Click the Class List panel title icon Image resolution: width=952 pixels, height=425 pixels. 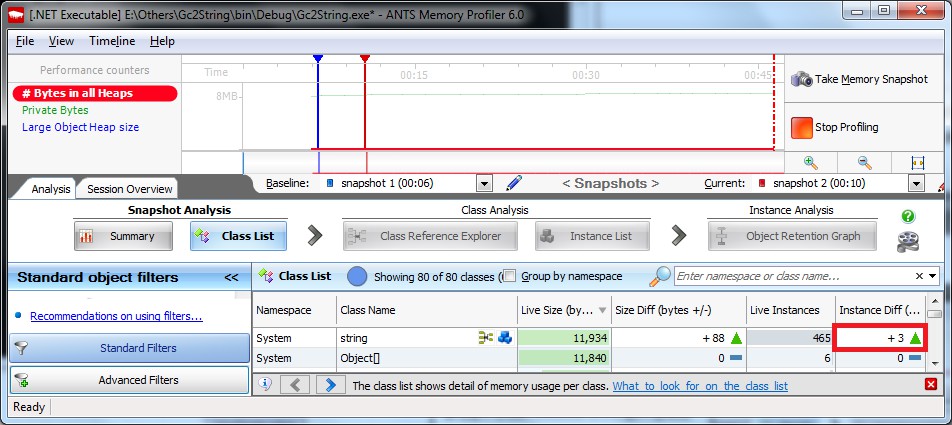(266, 276)
